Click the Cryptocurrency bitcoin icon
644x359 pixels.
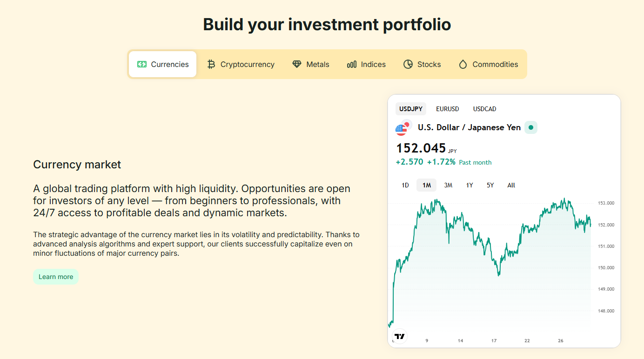(x=211, y=64)
